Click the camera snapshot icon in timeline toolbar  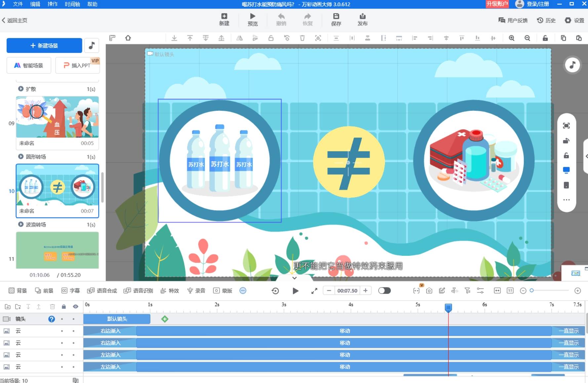(x=429, y=291)
